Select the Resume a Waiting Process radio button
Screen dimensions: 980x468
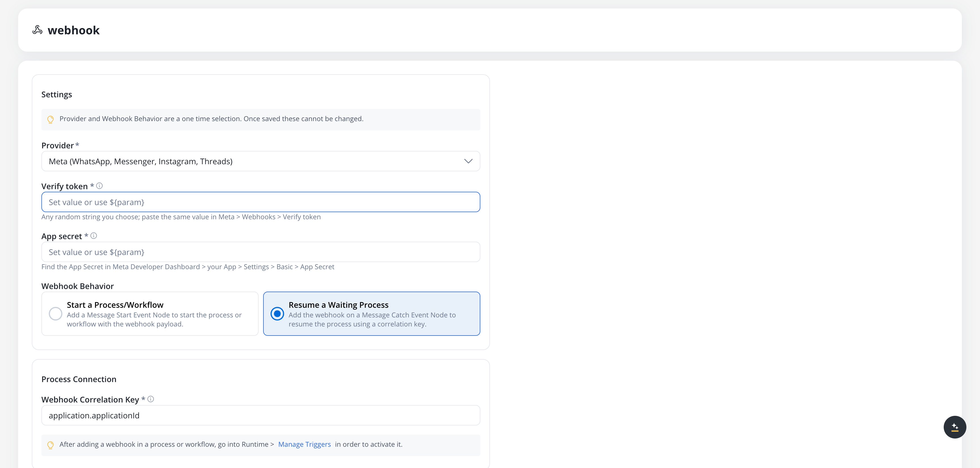pos(277,314)
